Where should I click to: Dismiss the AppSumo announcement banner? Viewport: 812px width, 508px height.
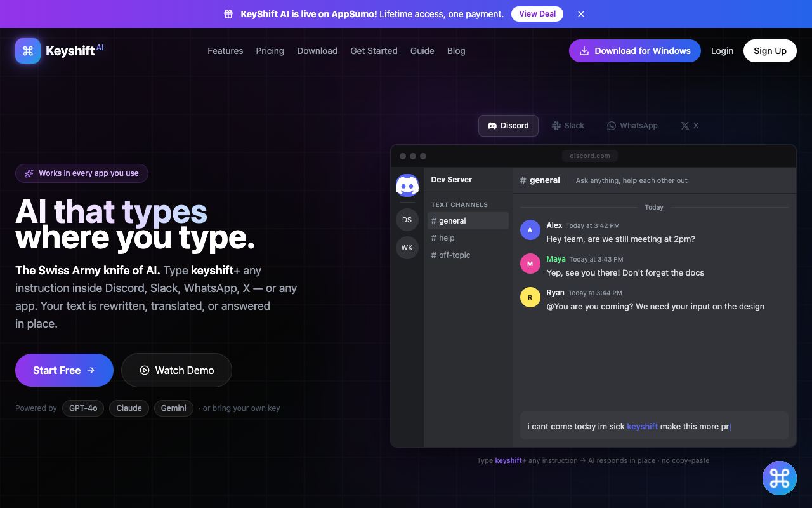[581, 14]
